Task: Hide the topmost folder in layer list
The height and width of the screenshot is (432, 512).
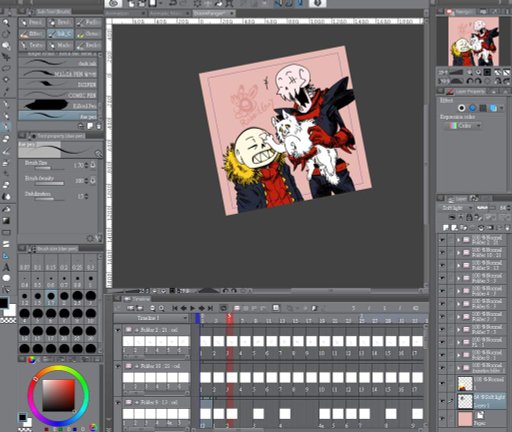Action: [x=442, y=240]
